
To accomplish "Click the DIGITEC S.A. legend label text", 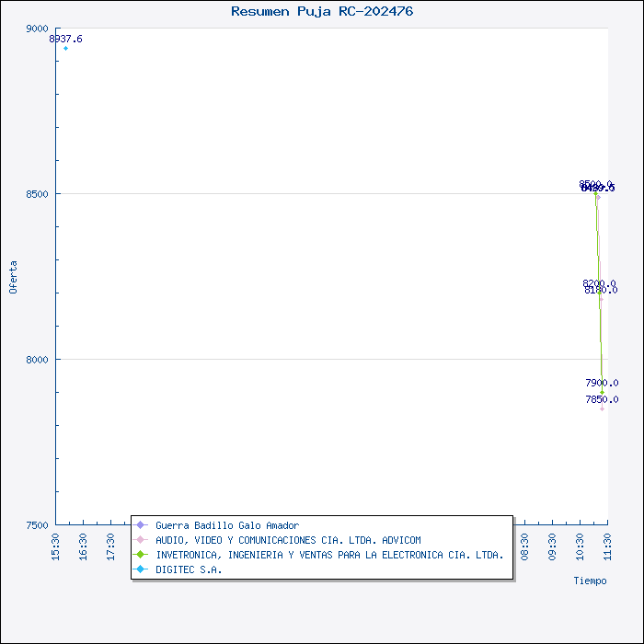I will tap(189, 569).
